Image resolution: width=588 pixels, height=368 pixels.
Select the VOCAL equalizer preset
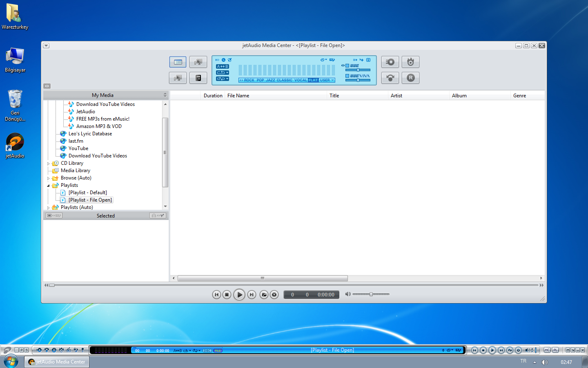[x=301, y=80]
